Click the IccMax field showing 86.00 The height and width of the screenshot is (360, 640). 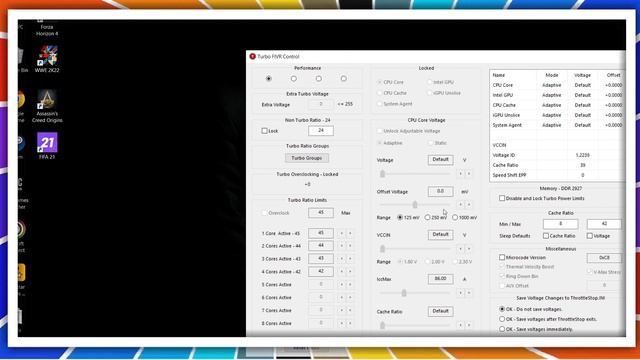(x=440, y=279)
